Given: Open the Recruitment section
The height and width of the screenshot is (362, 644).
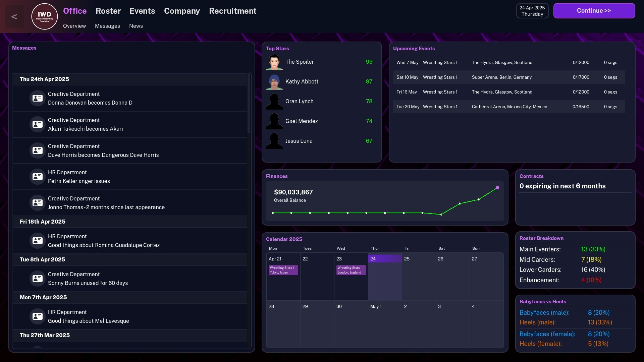Looking at the screenshot, I should (232, 11).
